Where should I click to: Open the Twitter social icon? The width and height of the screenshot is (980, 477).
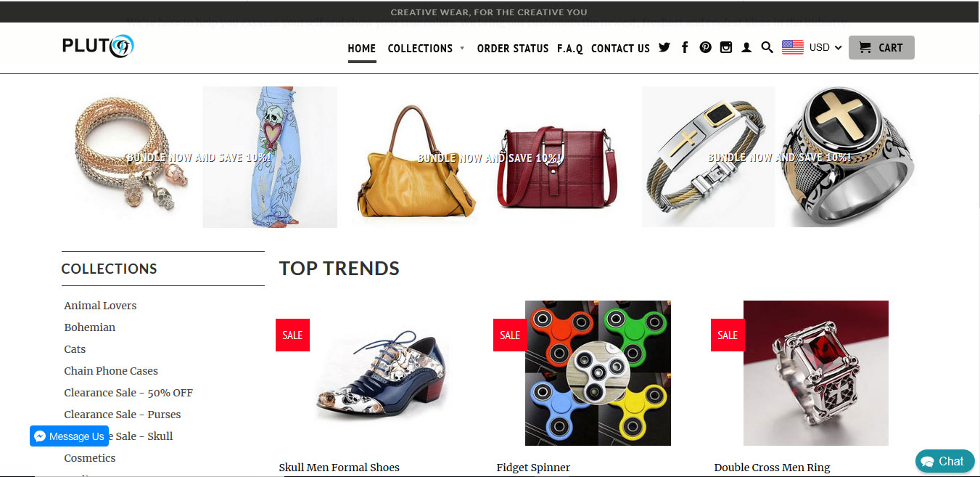click(x=664, y=47)
